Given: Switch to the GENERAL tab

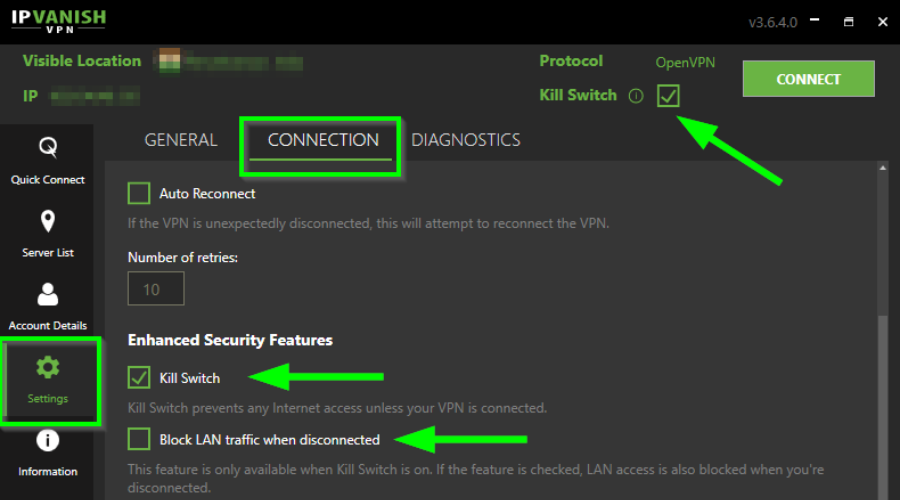Looking at the screenshot, I should [x=181, y=140].
